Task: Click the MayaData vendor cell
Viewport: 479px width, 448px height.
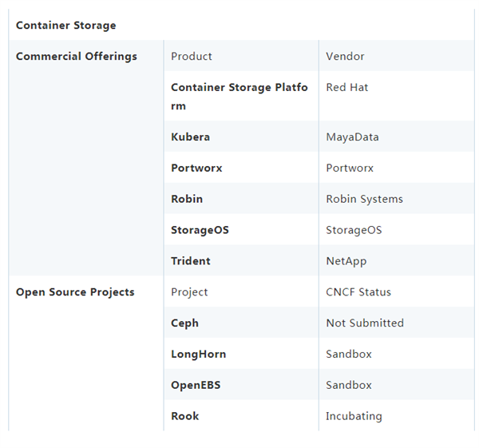Action: (352, 137)
